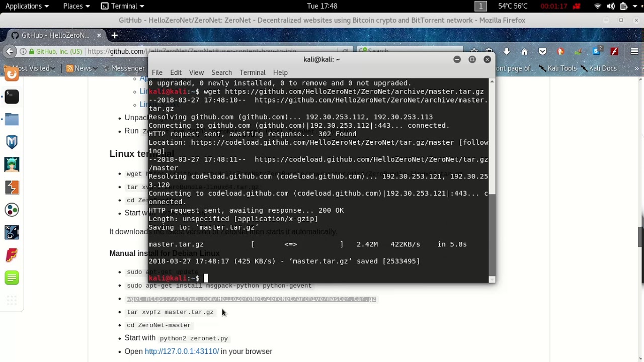
Task: Open the terminal Help menu
Action: point(280,72)
